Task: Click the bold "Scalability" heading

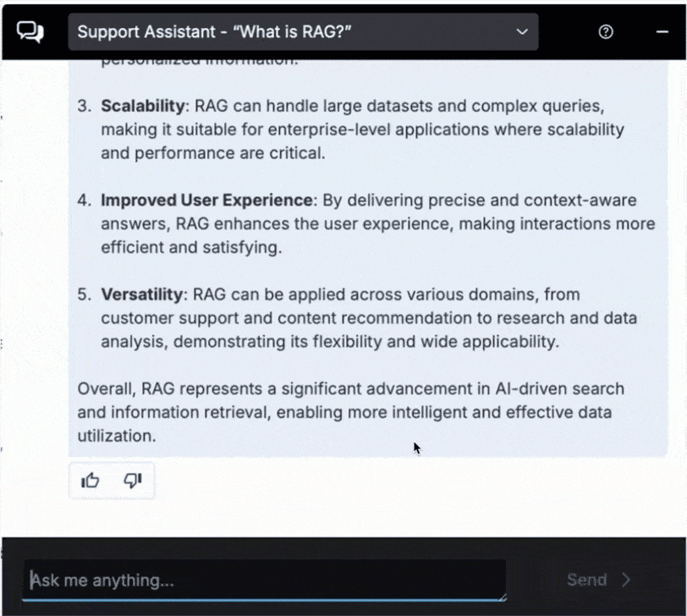Action: click(x=143, y=106)
